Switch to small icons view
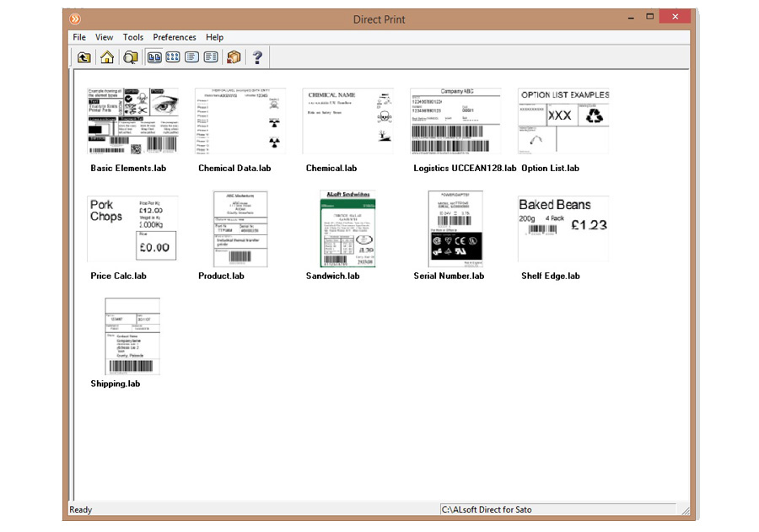The width and height of the screenshot is (759, 532). pos(173,57)
